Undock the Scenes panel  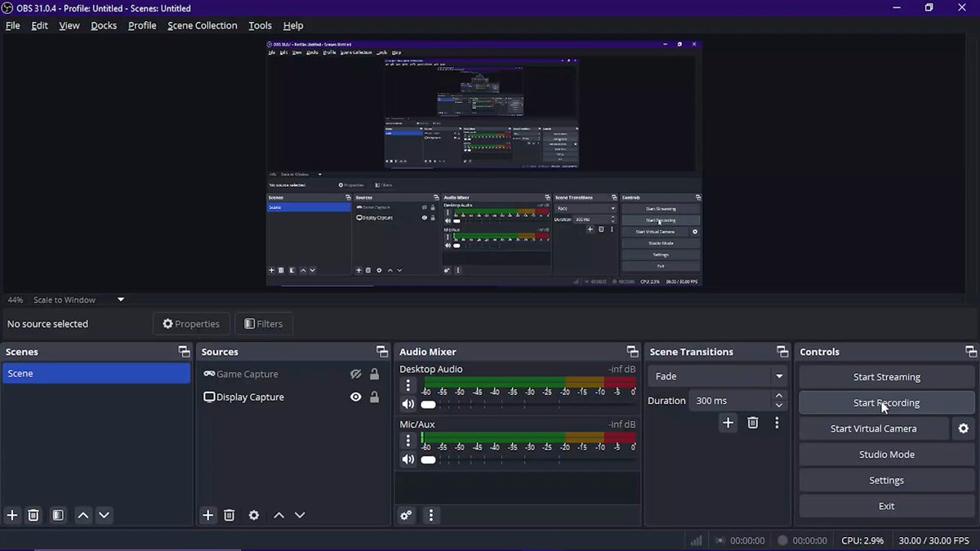(184, 352)
